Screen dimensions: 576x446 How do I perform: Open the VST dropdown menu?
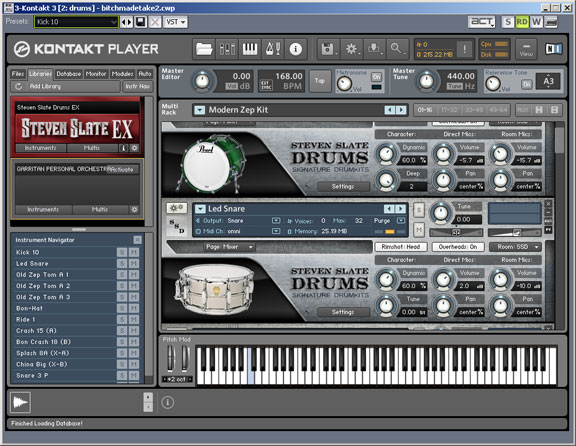(x=175, y=22)
